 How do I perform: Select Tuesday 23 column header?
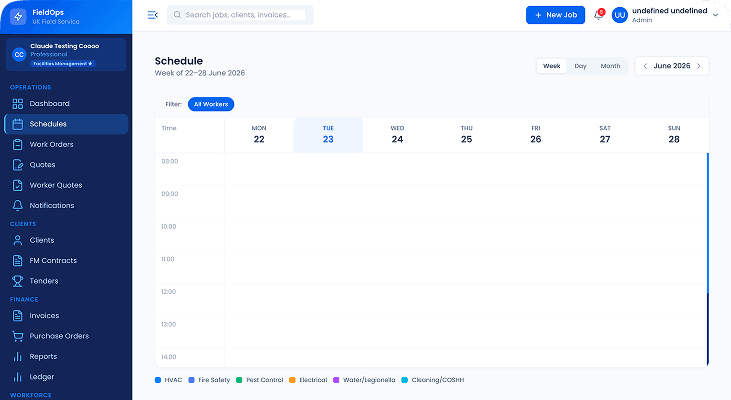[328, 135]
